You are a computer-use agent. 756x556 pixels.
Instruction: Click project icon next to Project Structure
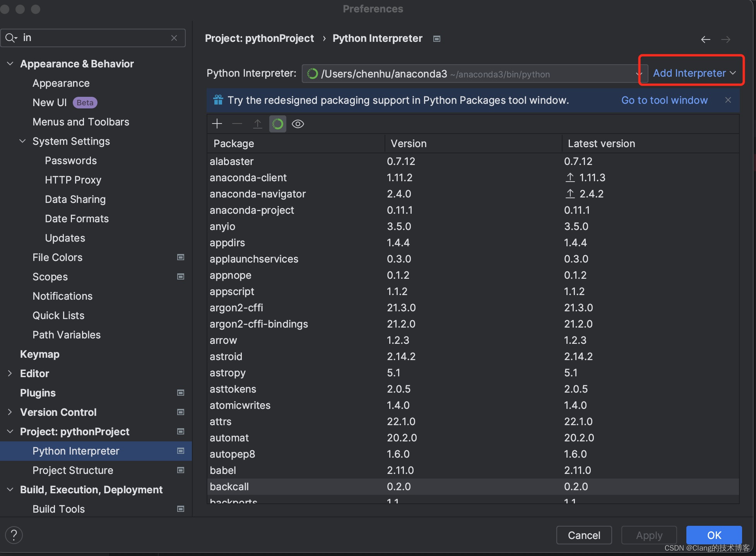pos(181,470)
